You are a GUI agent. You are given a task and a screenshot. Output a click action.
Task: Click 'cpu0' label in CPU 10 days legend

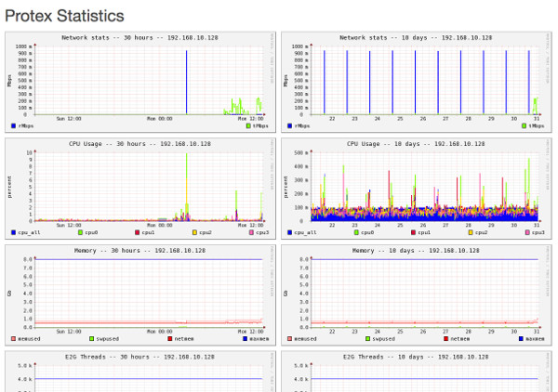point(367,232)
